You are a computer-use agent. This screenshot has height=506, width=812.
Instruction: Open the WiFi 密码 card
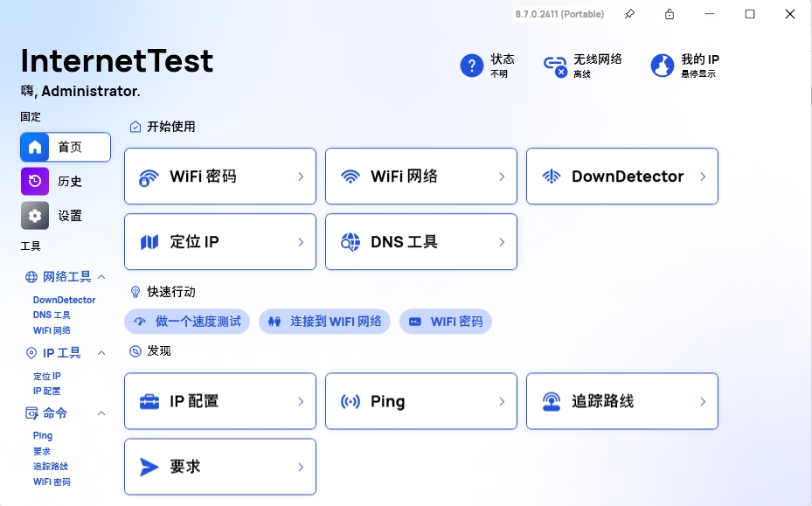(220, 176)
